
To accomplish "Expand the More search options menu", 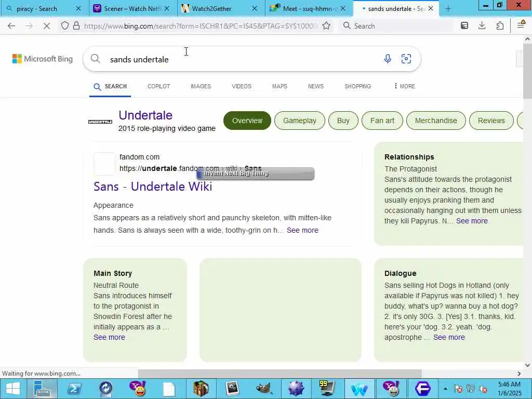I will pyautogui.click(x=404, y=86).
